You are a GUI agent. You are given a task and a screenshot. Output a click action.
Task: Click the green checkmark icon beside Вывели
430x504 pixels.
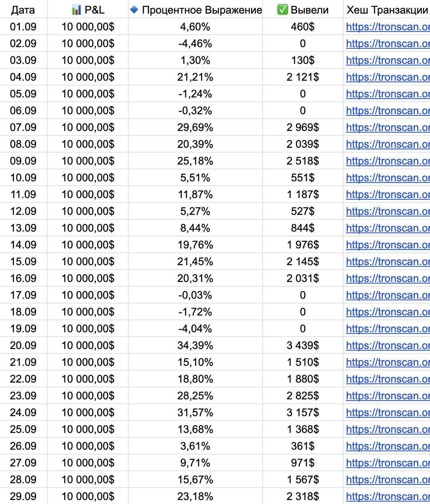coord(283,10)
